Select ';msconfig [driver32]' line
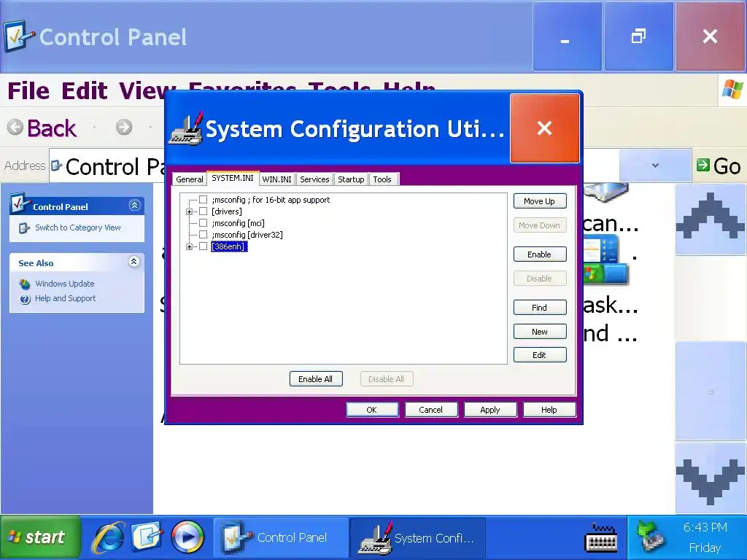 (247, 235)
